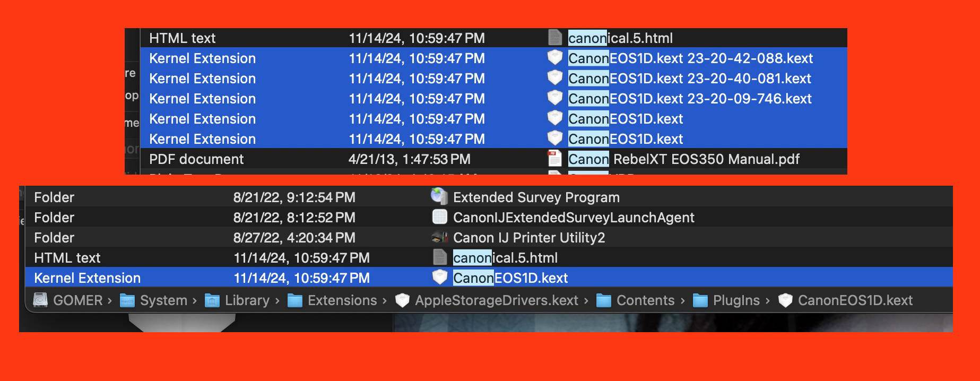The height and width of the screenshot is (381, 980).
Task: Click the Canon IJ Printer Utility2 printer icon
Action: pos(440,237)
